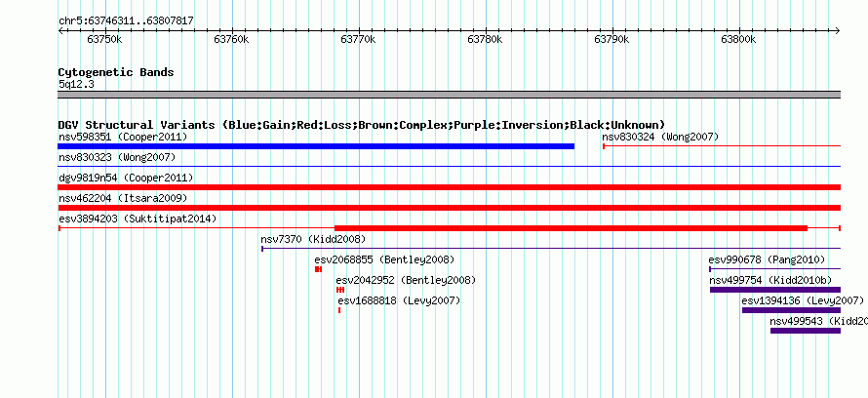The height and width of the screenshot is (398, 868).
Task: Click the 63800k ruler tick label
Action: [739, 39]
